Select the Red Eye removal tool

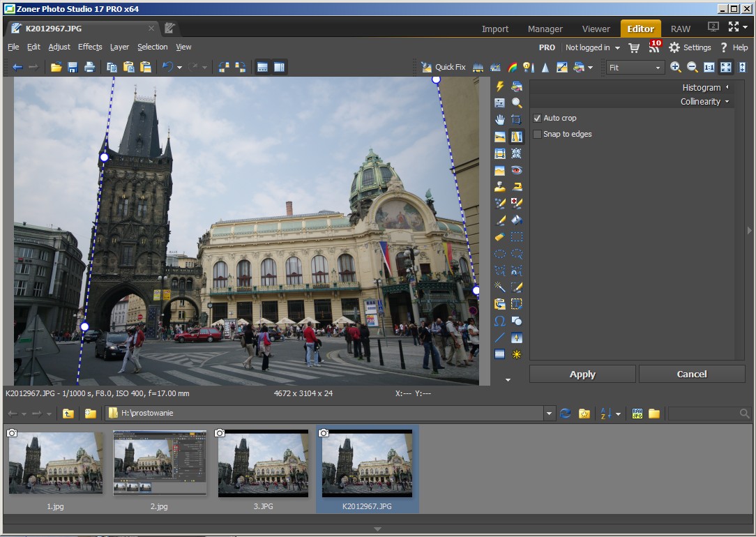click(516, 170)
